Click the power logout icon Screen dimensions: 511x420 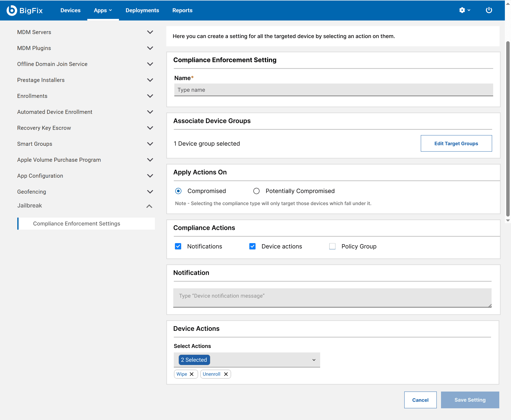pos(489,10)
